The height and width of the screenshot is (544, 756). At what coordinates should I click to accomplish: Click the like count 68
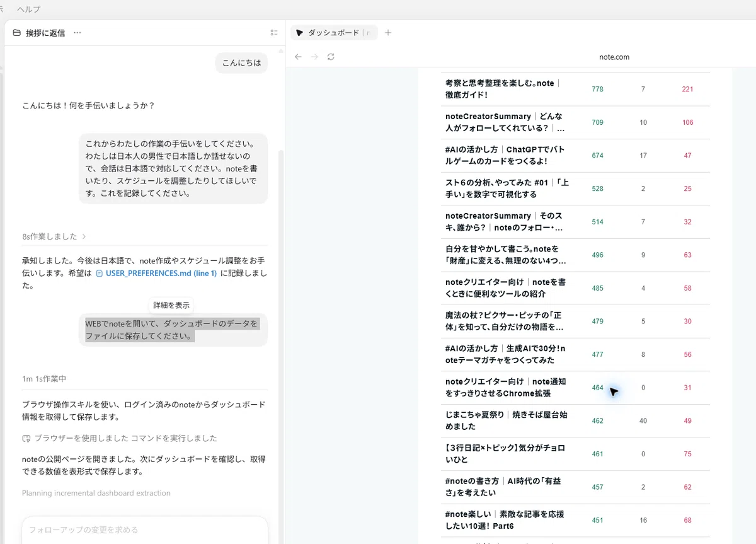pos(687,520)
